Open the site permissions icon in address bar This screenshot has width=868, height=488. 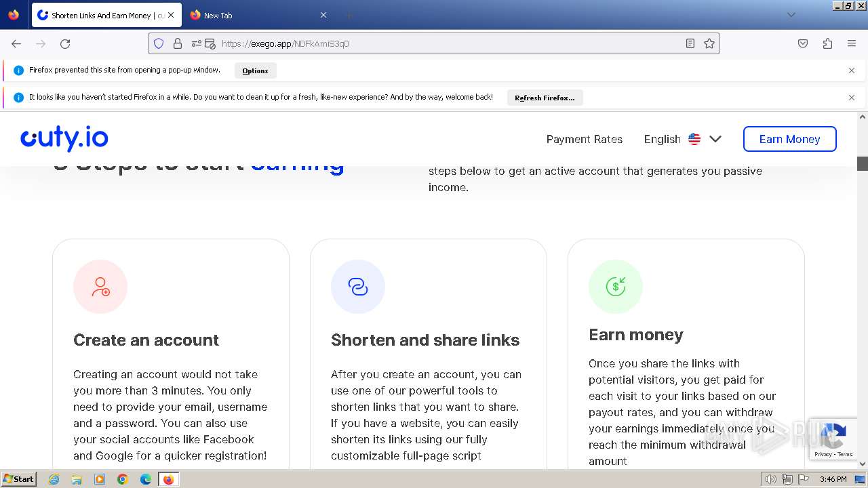pos(197,43)
